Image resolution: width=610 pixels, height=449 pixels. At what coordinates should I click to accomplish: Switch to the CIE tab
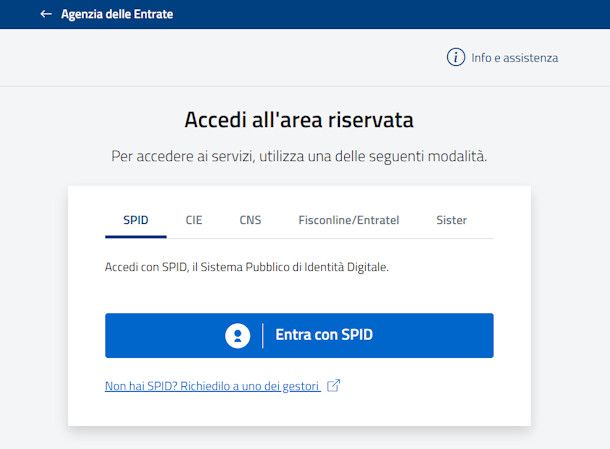point(194,220)
